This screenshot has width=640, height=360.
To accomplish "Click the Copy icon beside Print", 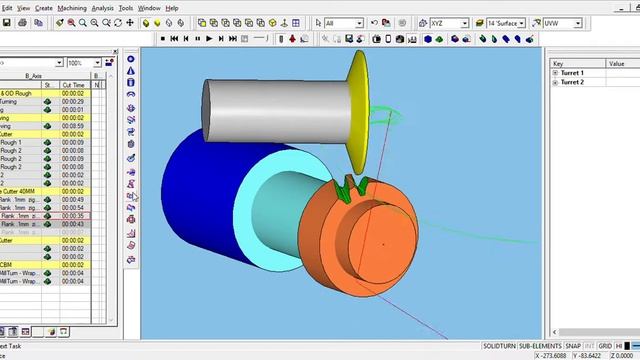I will (38, 23).
